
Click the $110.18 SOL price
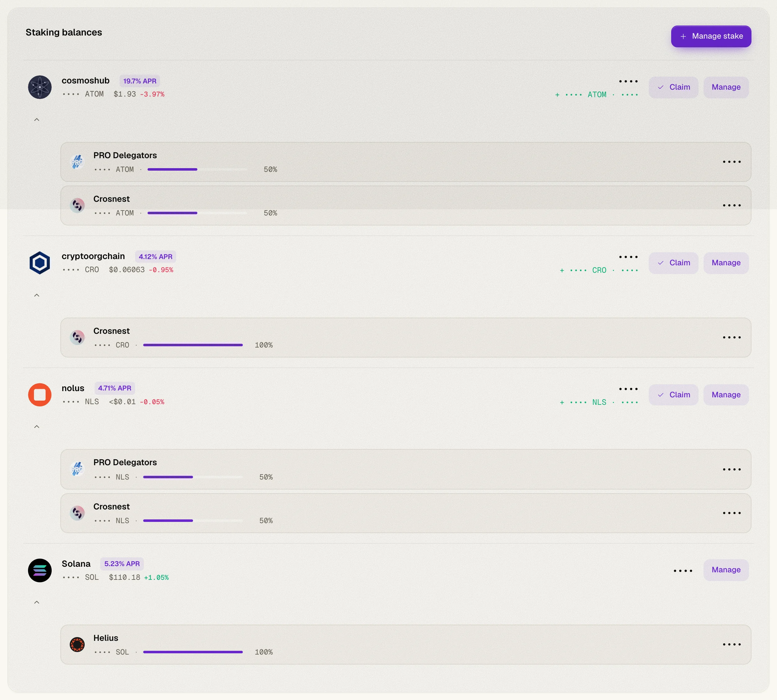point(125,577)
